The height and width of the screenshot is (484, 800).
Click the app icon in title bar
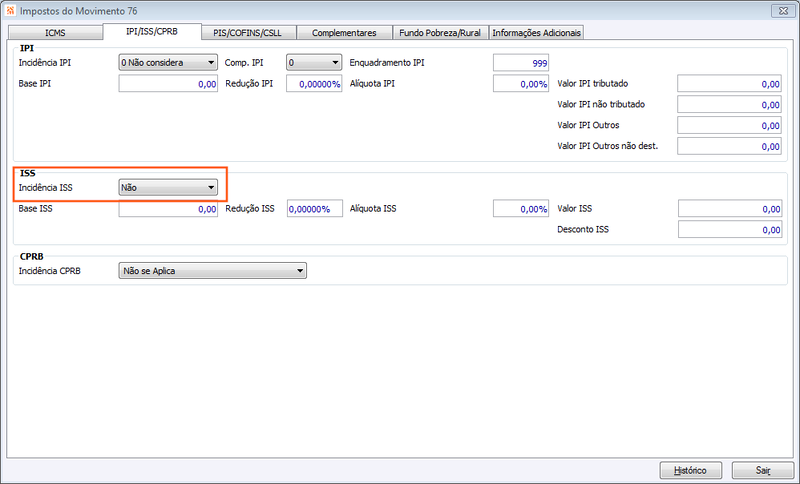11,11
